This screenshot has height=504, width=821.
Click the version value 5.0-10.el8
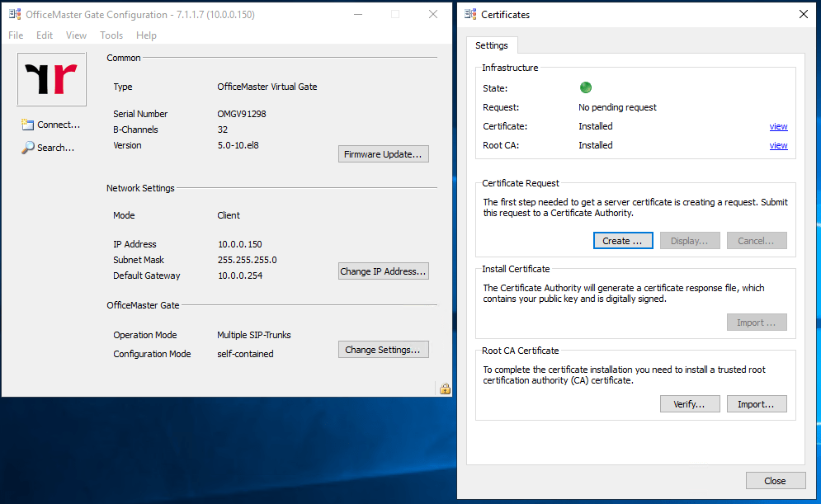click(x=238, y=145)
